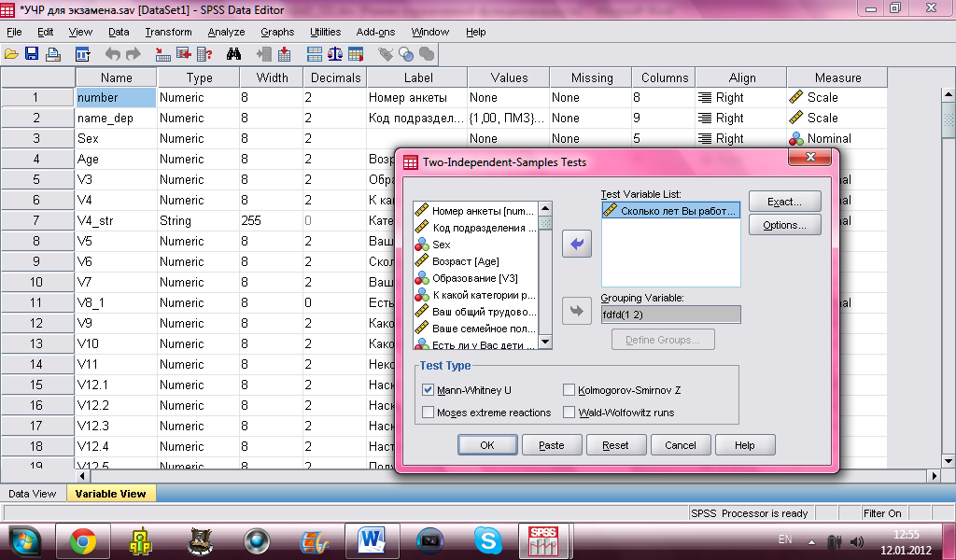Click the 'Measure' column header
The height and width of the screenshot is (560, 956).
(x=837, y=77)
